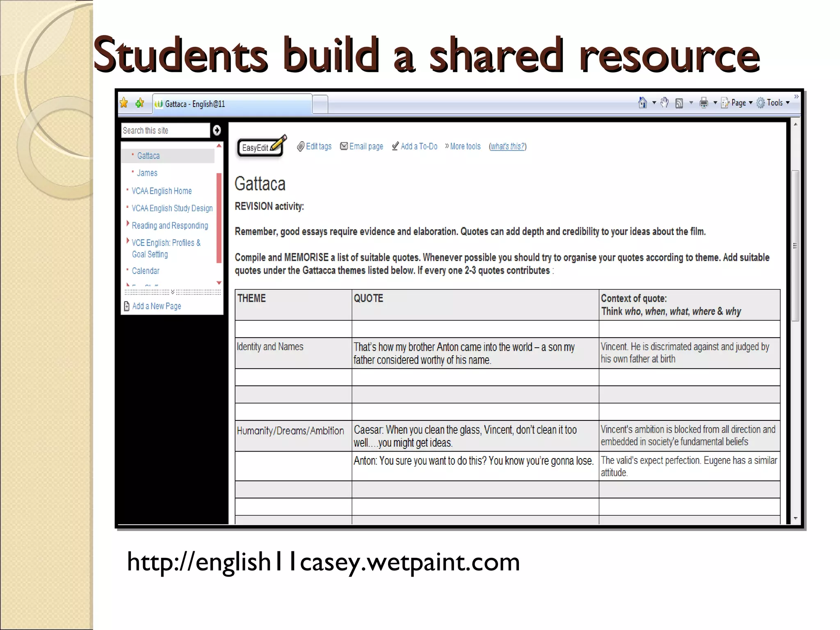Image resolution: width=840 pixels, height=630 pixels.
Task: Click the Humanity/Dreams/Ambition cell
Action: (293, 436)
